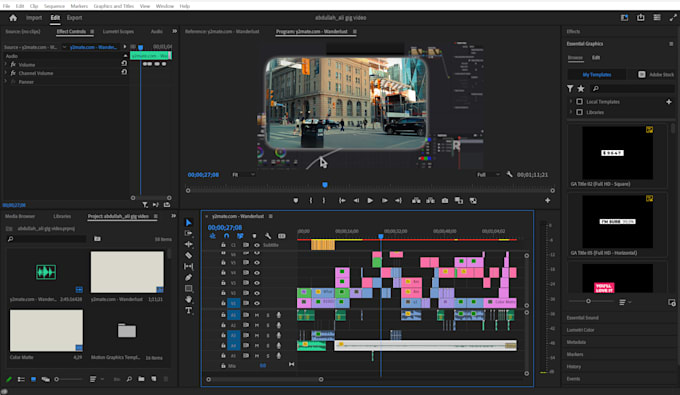Open the Program monitor button editor plus
The image size is (680, 395).
click(x=548, y=200)
